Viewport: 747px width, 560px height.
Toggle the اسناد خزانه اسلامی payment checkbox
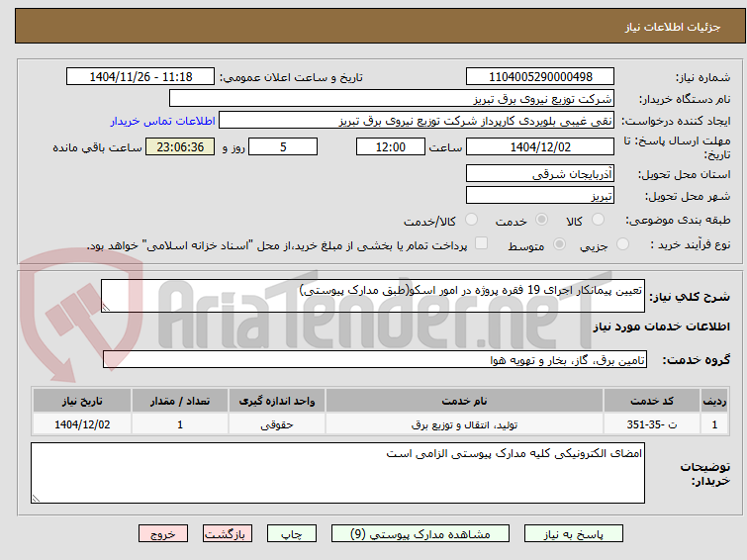pyautogui.click(x=482, y=243)
